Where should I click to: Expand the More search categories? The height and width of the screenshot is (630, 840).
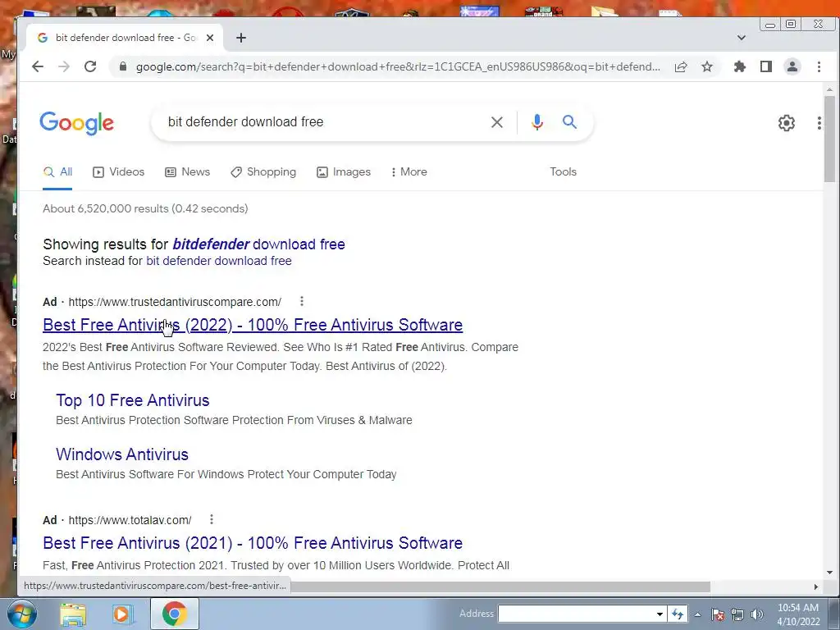[409, 172]
